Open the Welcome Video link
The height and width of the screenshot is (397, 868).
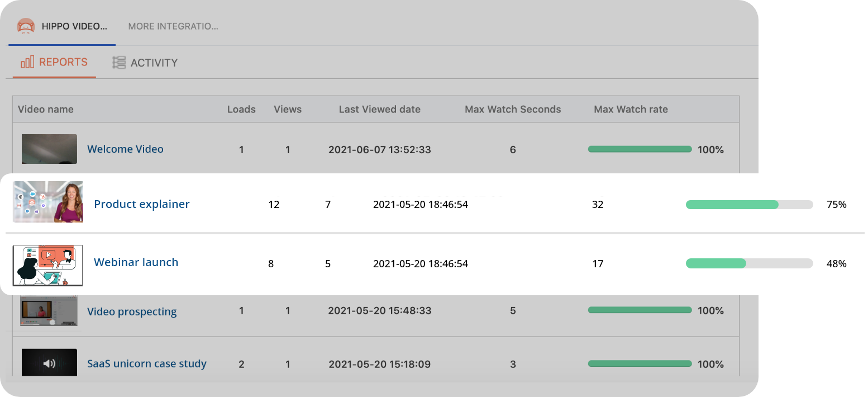click(x=125, y=149)
